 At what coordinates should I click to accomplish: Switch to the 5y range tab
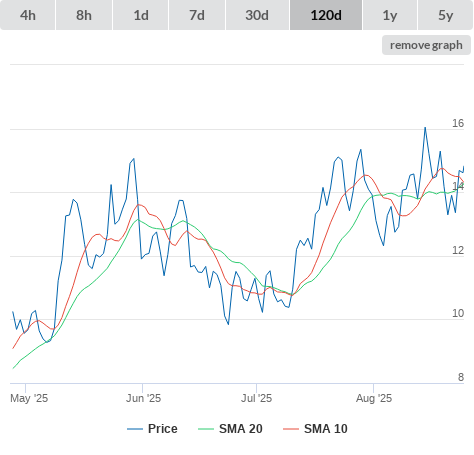446,15
